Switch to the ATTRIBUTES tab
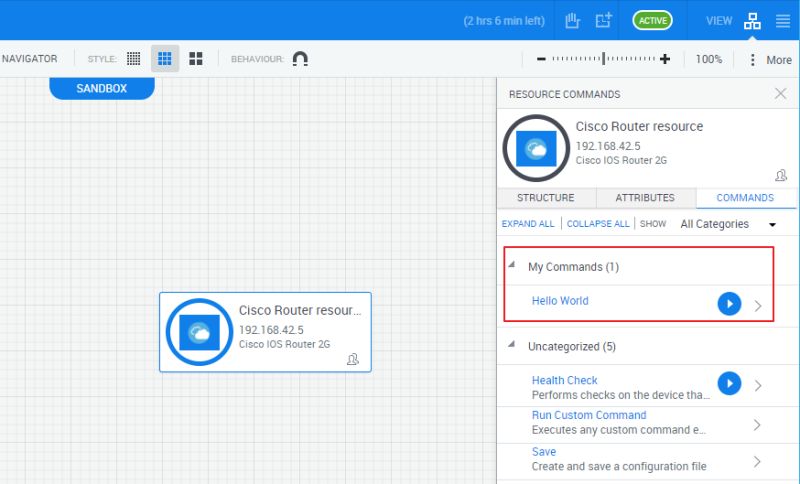The image size is (800, 484). tap(645, 198)
